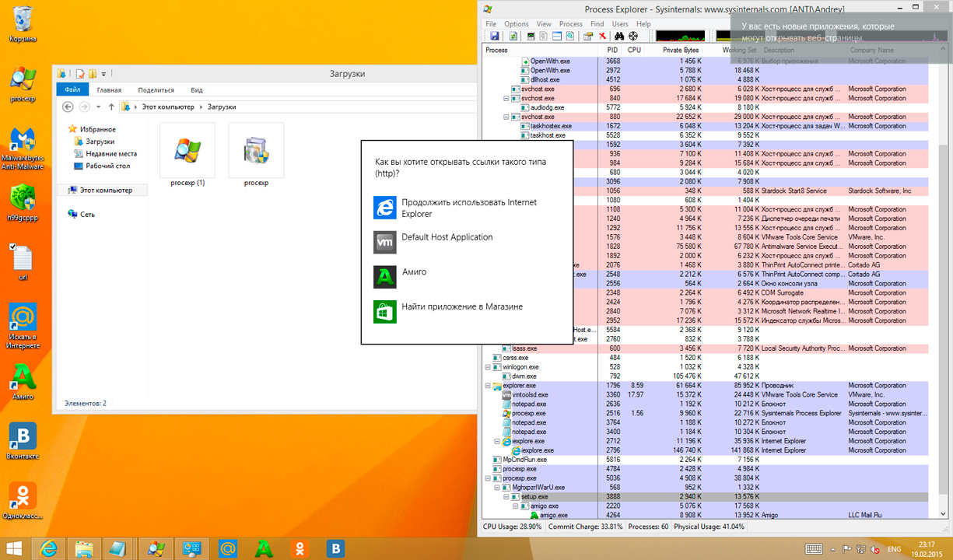
Task: Collapse the setup.exe process branch
Action: pyautogui.click(x=506, y=497)
